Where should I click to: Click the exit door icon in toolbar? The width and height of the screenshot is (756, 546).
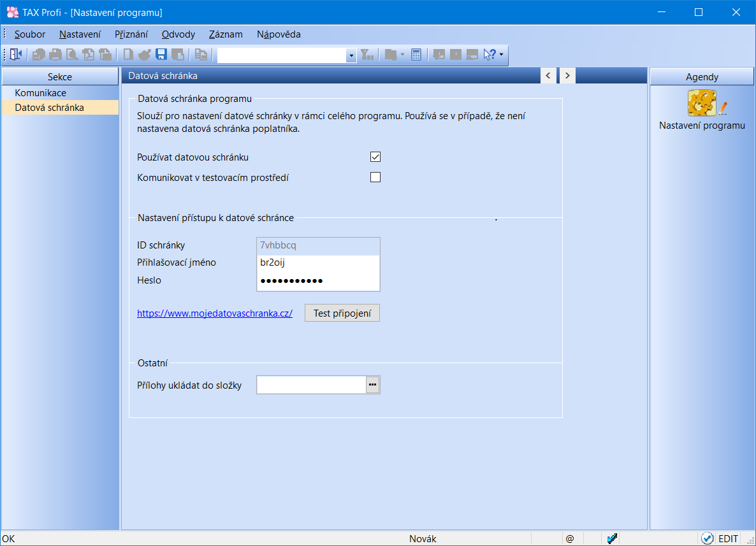[x=15, y=55]
